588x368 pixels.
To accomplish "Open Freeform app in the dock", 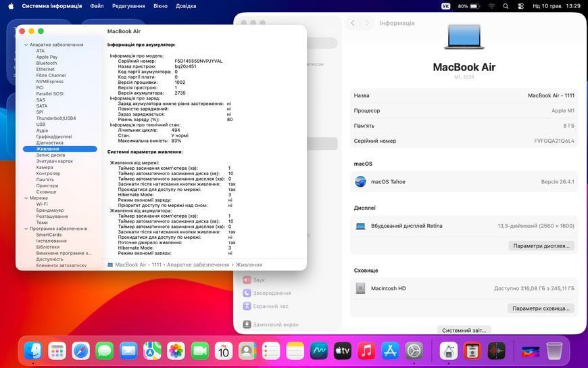I will coord(319,352).
